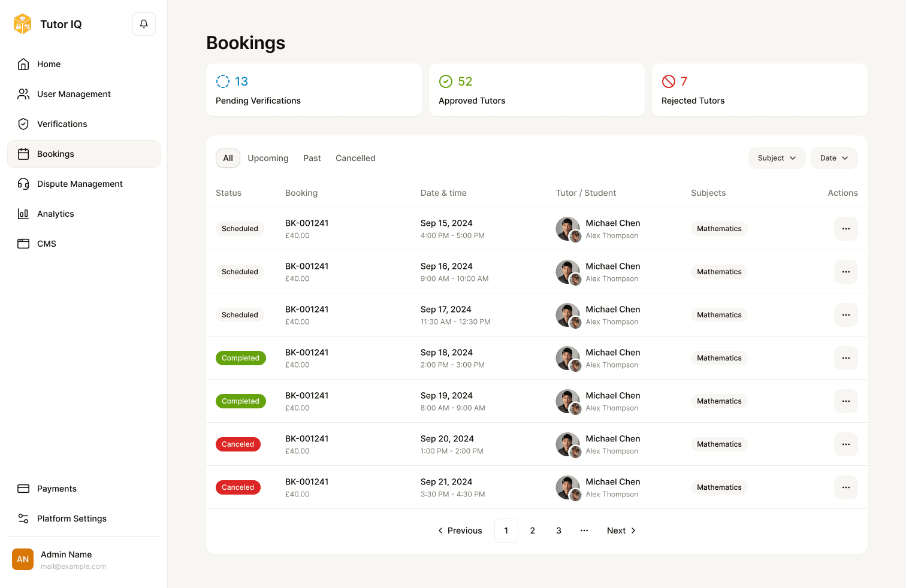This screenshot has height=588, width=906.
Task: Click Michael Chen avatar in Sep 15 row
Action: click(x=567, y=228)
